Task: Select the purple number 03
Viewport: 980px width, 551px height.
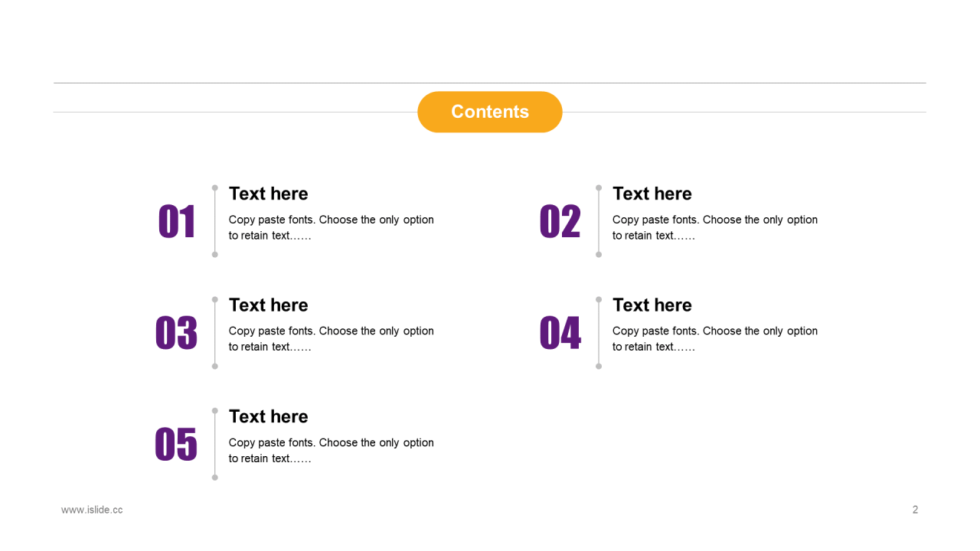Action: click(176, 333)
